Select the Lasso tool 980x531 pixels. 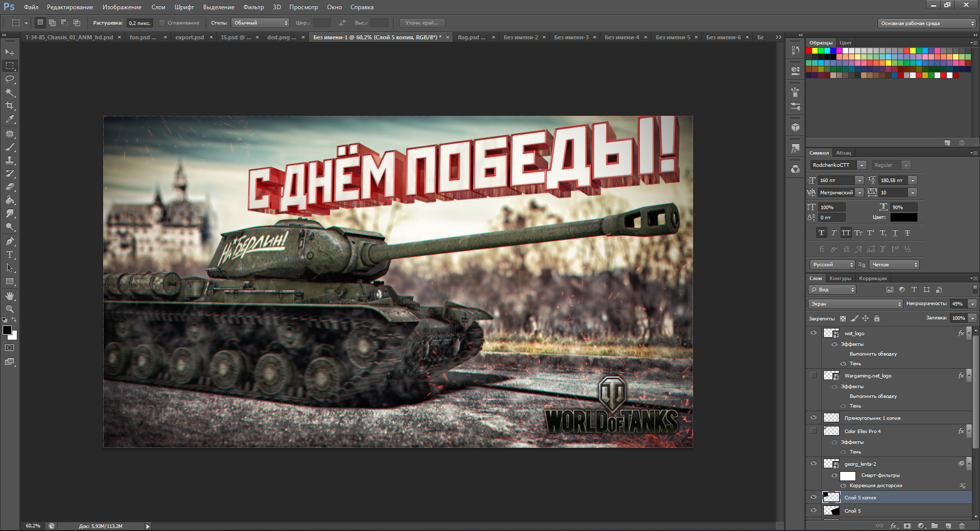click(x=10, y=79)
